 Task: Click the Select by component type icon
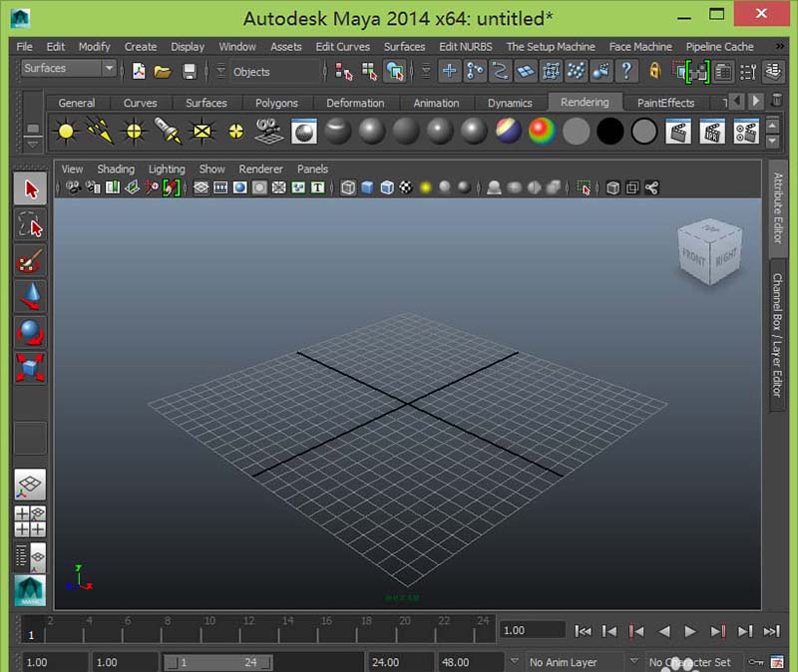pos(395,71)
